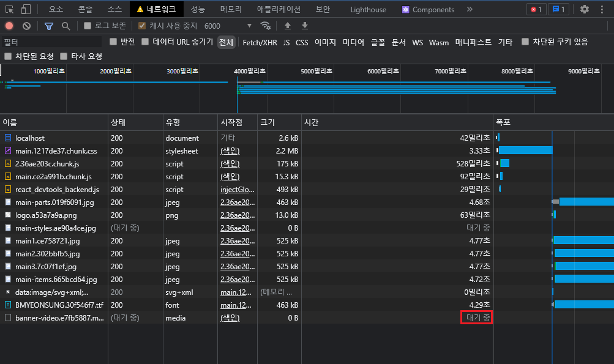
Task: Click in the 필터 text input
Action: (x=51, y=42)
